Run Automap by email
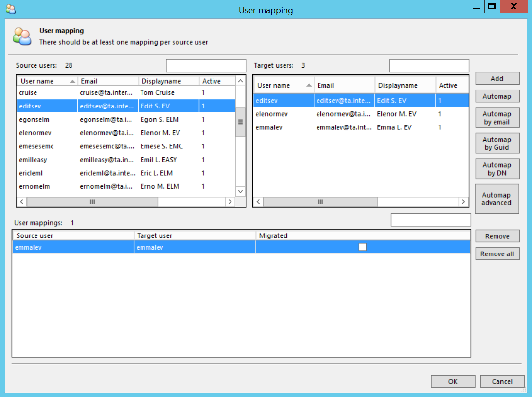Image resolution: width=532 pixels, height=397 pixels. click(497, 118)
